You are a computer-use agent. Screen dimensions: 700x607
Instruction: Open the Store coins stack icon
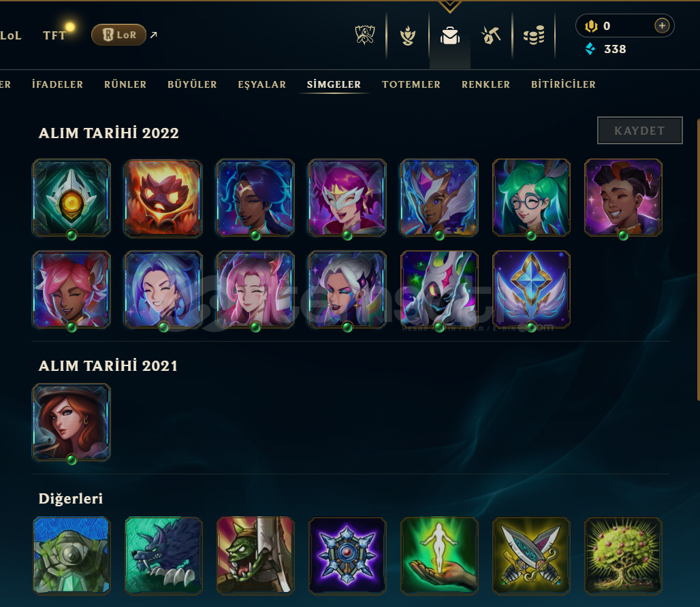coord(533,35)
